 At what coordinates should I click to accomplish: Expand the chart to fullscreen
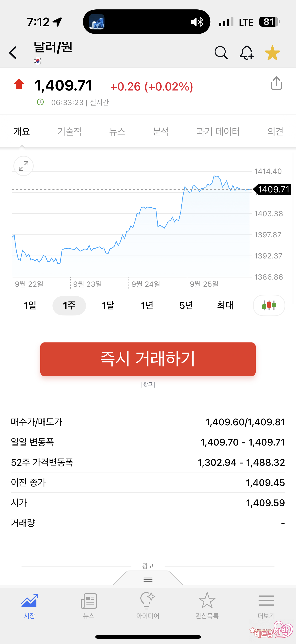[24, 166]
